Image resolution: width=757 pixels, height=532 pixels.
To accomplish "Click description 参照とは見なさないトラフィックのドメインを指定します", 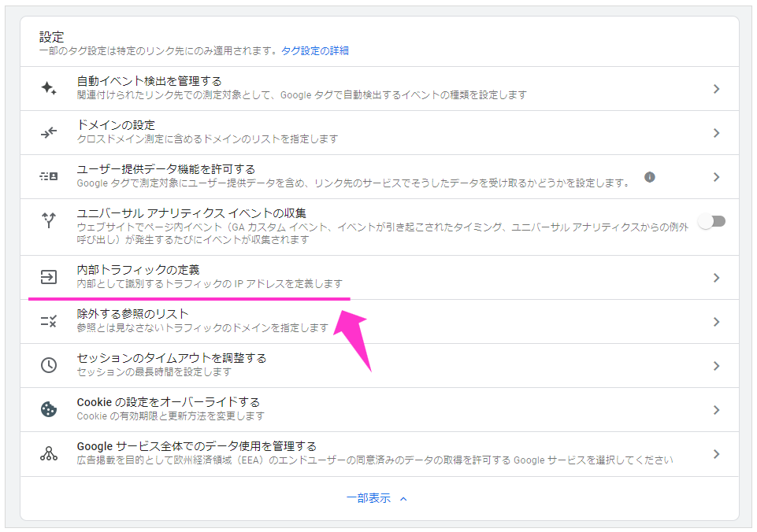I will (202, 328).
